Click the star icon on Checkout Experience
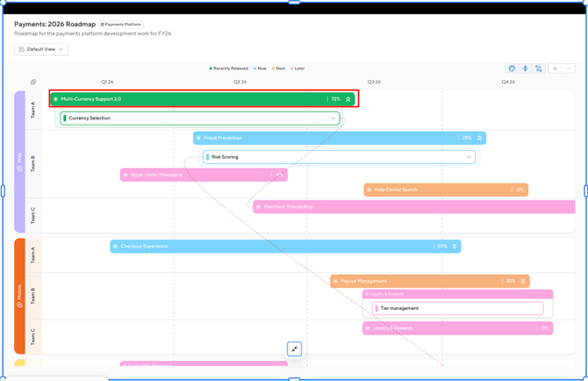588x381 pixels. point(116,247)
